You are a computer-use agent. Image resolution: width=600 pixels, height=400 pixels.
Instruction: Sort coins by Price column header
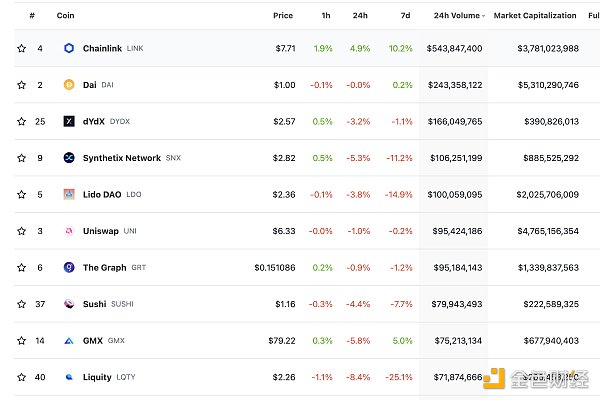pos(283,16)
